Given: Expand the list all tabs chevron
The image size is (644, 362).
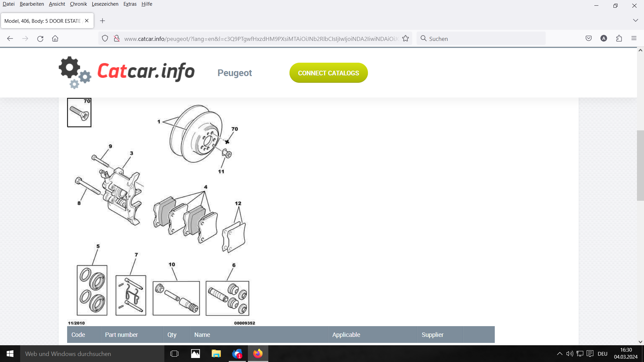Looking at the screenshot, I should pos(635,20).
